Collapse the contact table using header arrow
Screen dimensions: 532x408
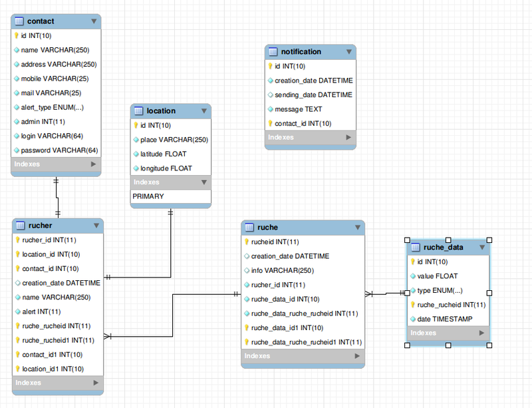[x=94, y=21]
